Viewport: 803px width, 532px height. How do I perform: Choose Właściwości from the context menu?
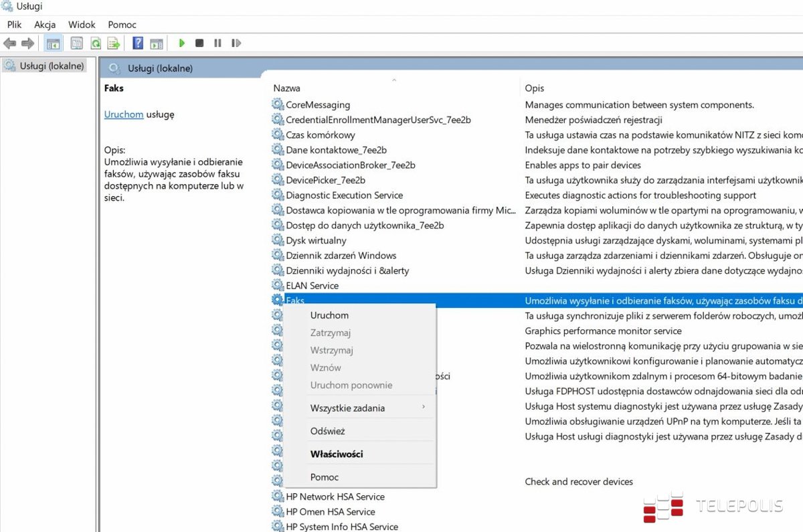(x=337, y=454)
